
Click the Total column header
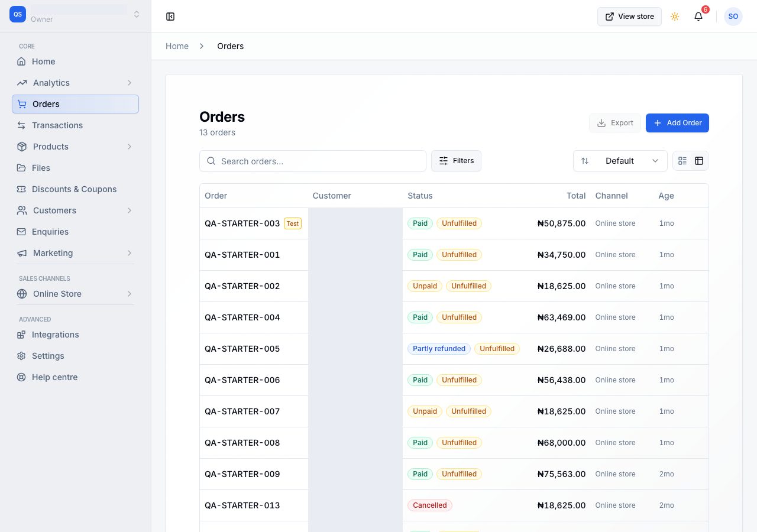point(576,196)
